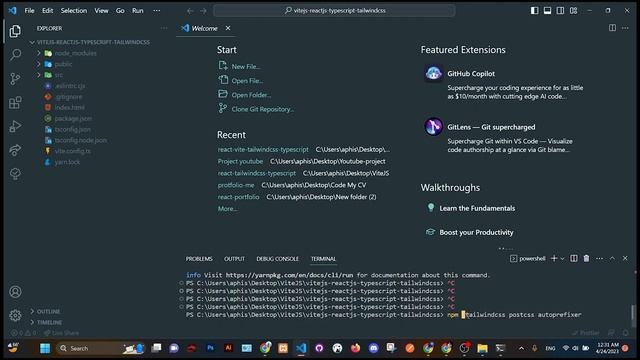Toggle secondary side bar visibility
Screen dimensions: 640x360
pyautogui.click(x=560, y=11)
